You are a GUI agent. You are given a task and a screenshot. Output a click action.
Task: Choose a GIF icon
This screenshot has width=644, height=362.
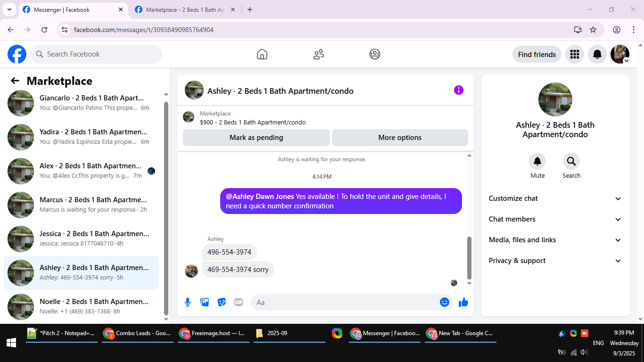239,302
